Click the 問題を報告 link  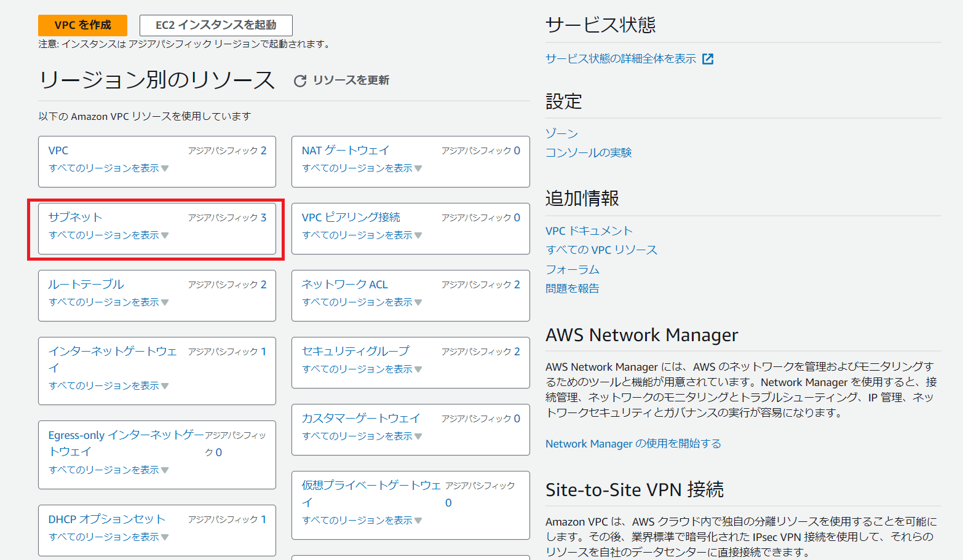[572, 288]
